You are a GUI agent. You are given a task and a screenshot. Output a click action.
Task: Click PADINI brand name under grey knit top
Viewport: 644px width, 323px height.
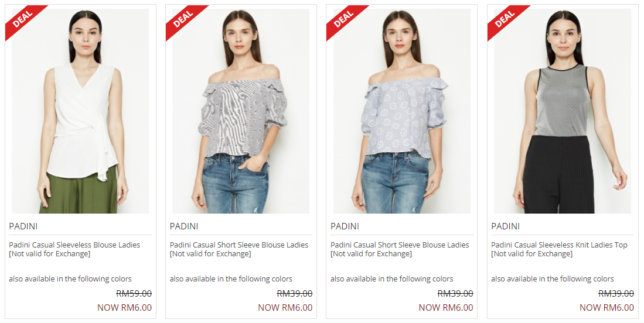[x=506, y=226]
